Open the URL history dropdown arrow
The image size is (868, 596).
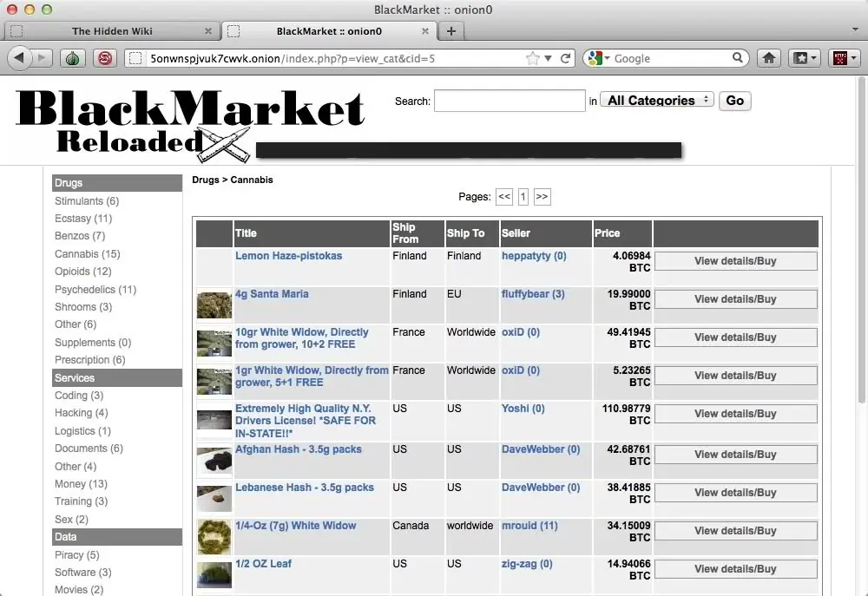[x=548, y=58]
